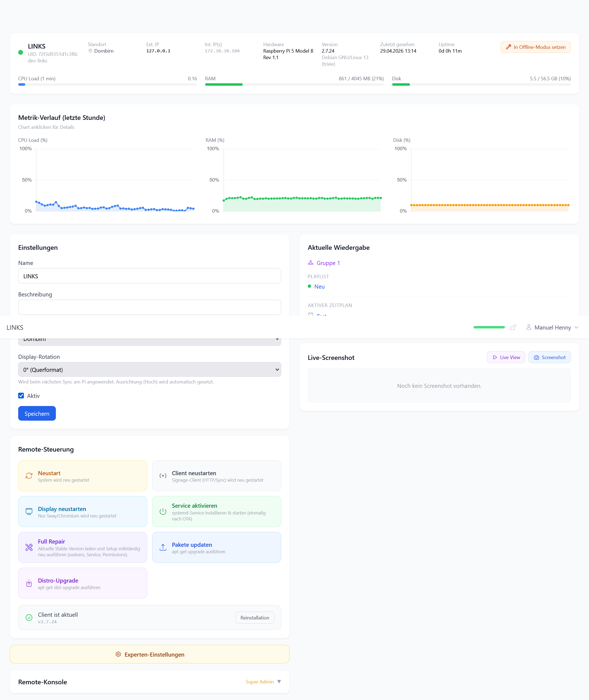Click the Reinstallation button
Screen dimensions: 589x700
coord(254,618)
